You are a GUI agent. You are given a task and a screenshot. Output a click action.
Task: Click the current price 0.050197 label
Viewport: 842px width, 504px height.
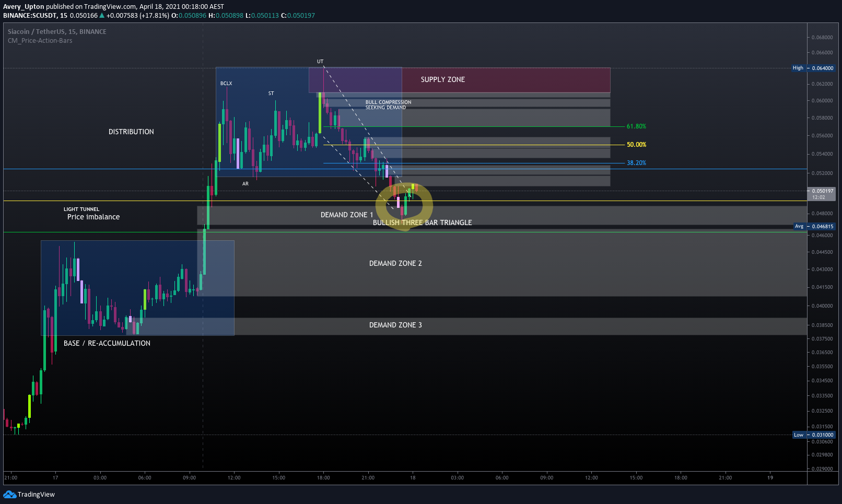[x=822, y=194]
